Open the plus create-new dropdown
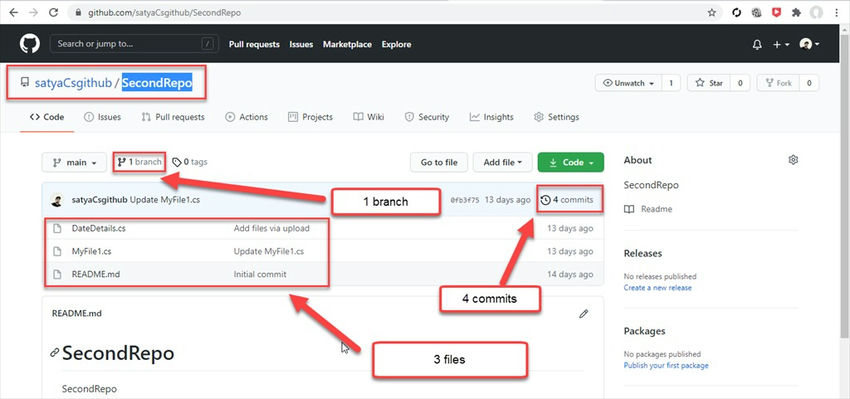 click(781, 44)
